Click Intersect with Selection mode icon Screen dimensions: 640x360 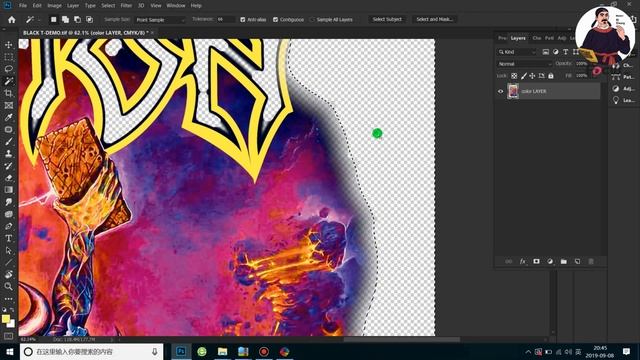[89, 20]
